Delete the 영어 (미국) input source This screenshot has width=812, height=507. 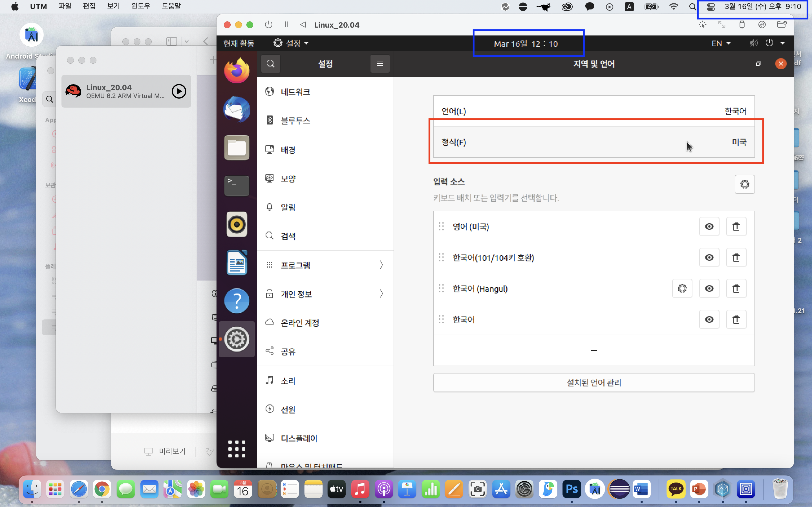click(736, 227)
